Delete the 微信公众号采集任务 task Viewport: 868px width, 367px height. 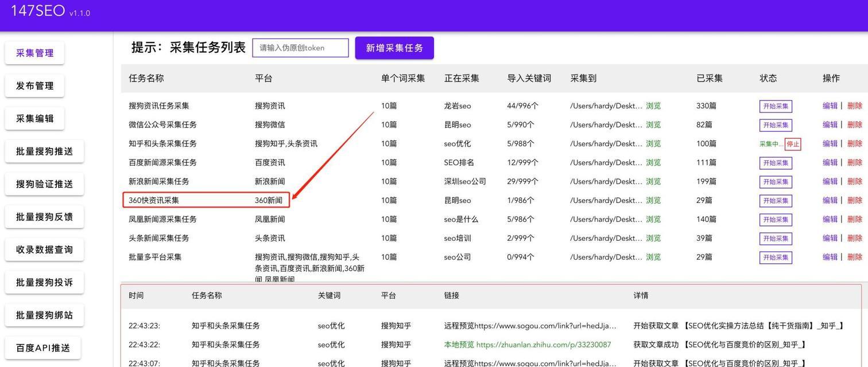coord(855,124)
